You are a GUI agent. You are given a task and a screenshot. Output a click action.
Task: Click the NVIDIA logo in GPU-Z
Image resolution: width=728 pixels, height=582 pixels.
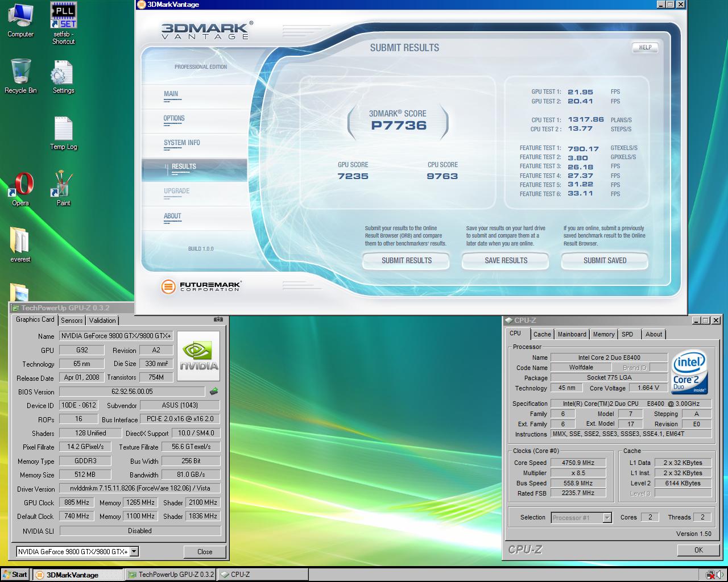[198, 356]
